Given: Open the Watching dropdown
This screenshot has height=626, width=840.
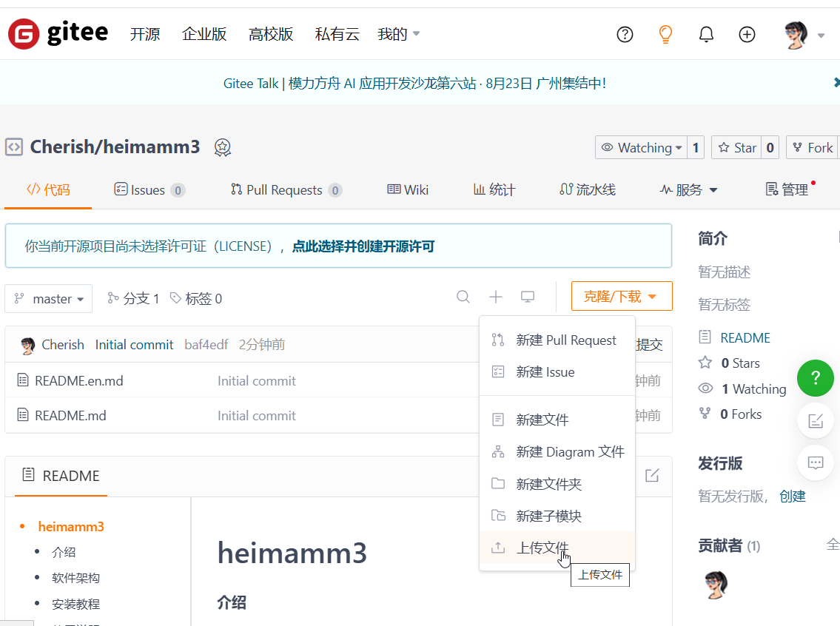Looking at the screenshot, I should click(x=641, y=147).
